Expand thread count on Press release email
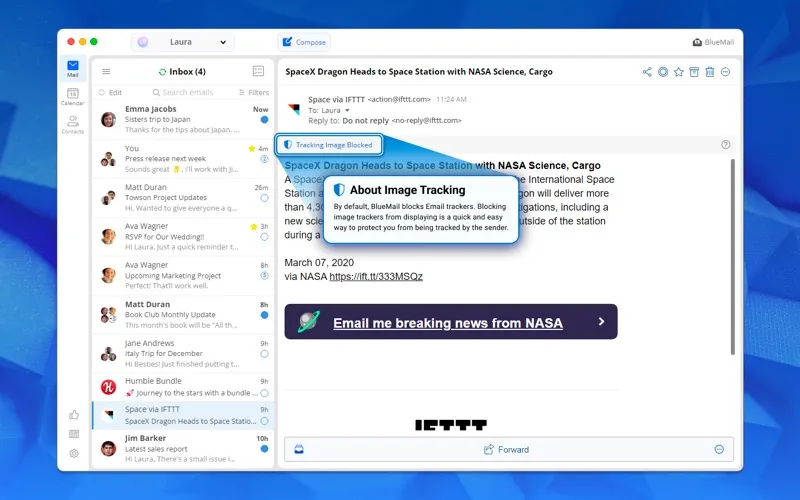The height and width of the screenshot is (500, 800). coord(264,159)
